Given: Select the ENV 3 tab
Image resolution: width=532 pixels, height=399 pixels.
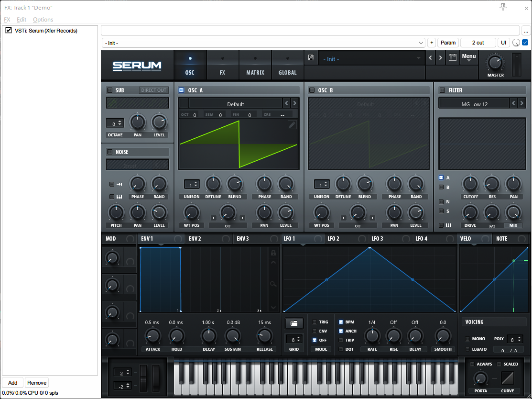Looking at the screenshot, I should [243, 239].
